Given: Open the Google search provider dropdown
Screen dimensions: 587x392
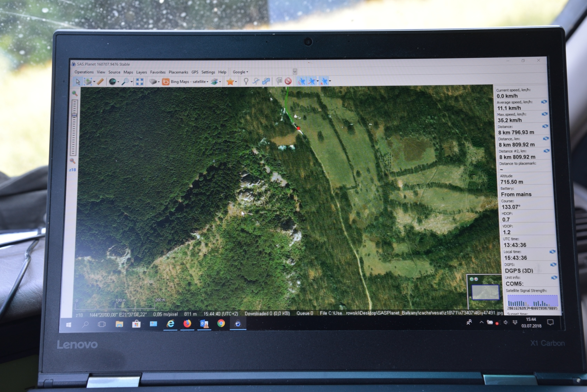Looking at the screenshot, I should pyautogui.click(x=240, y=72).
